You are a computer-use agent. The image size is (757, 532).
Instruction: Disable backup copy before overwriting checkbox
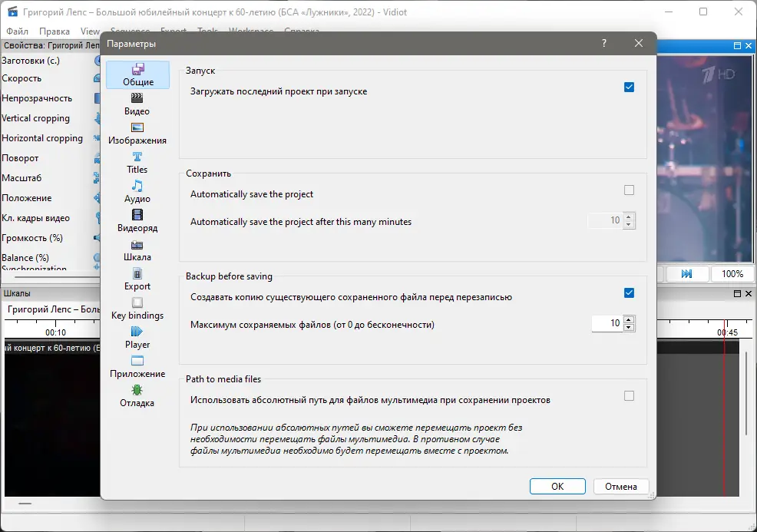pos(629,293)
